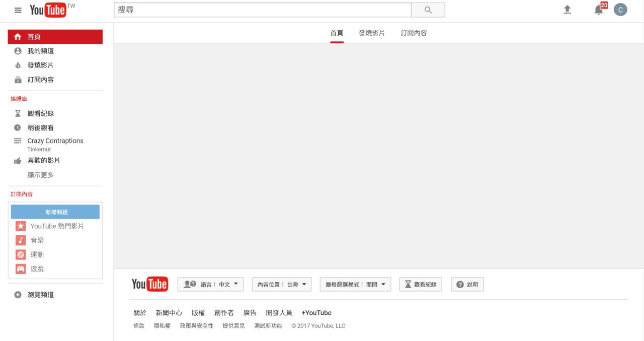Click the upload video arrow icon

pos(567,10)
